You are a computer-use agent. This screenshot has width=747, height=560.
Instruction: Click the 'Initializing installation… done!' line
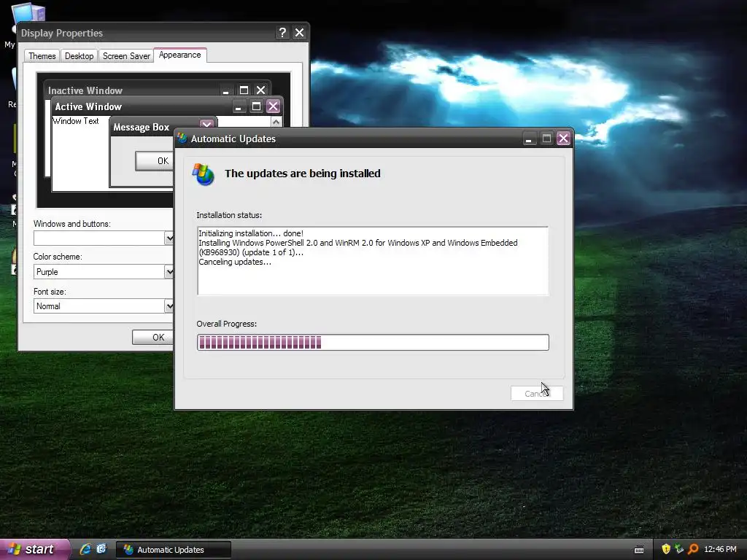[251, 233]
